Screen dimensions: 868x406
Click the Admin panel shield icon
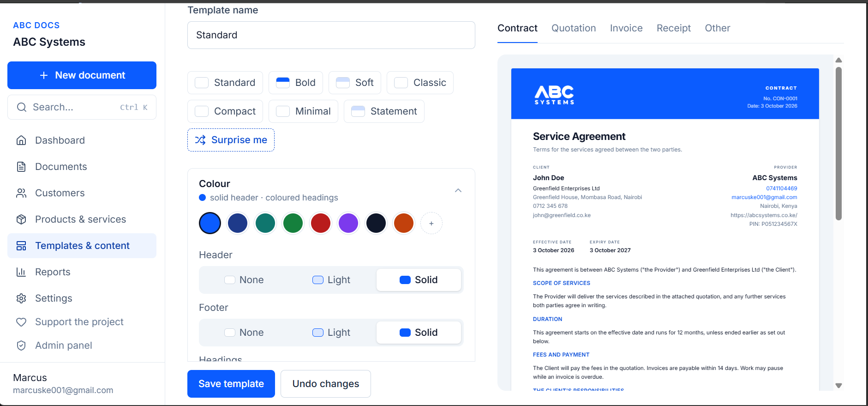pos(21,345)
